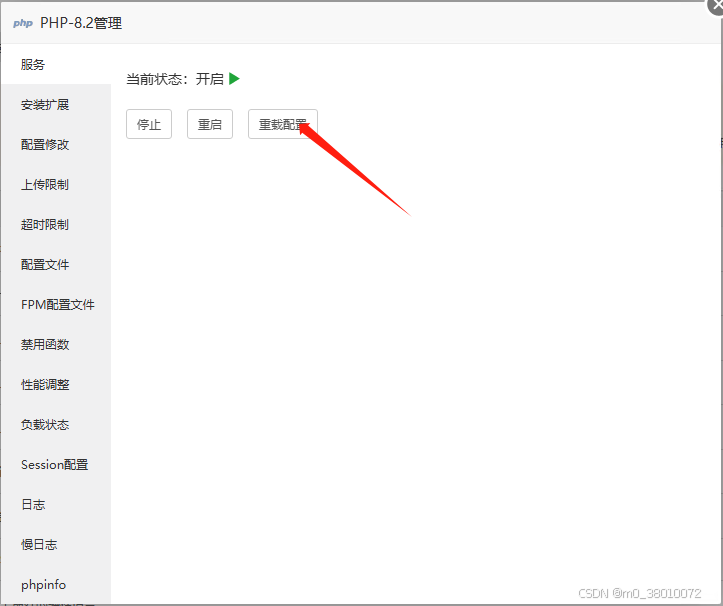
Task: Open the Session配置 tab
Action: point(56,464)
